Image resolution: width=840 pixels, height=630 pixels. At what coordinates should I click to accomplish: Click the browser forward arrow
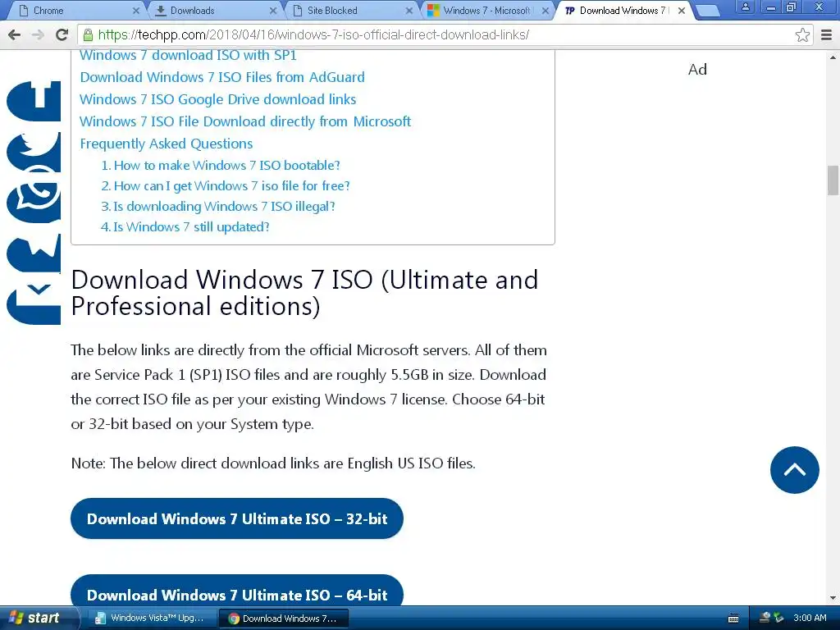(x=38, y=34)
